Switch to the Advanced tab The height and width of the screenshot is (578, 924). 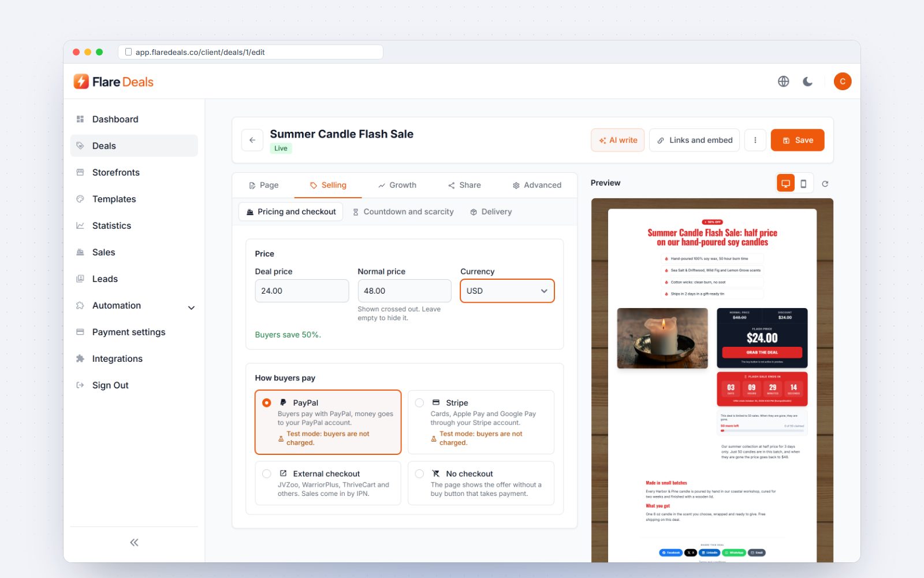tap(537, 185)
